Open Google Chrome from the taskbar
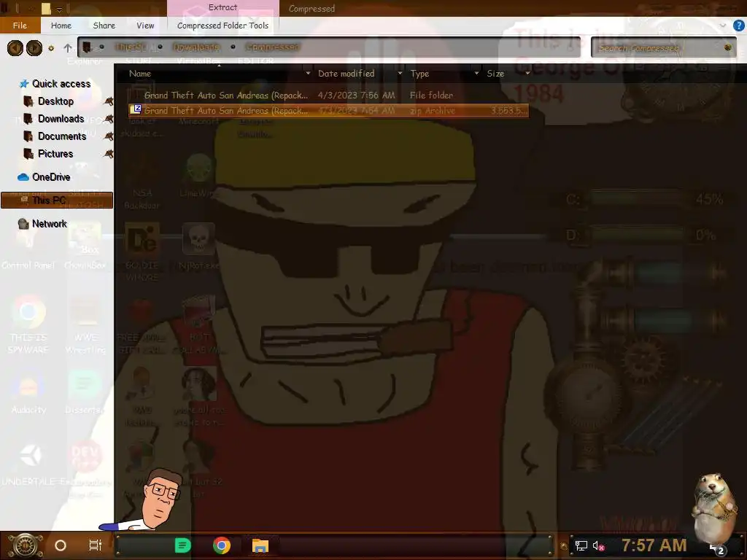 click(222, 545)
